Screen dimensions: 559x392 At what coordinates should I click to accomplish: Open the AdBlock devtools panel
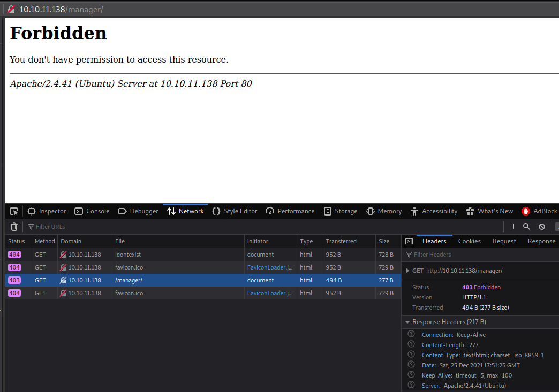click(539, 211)
